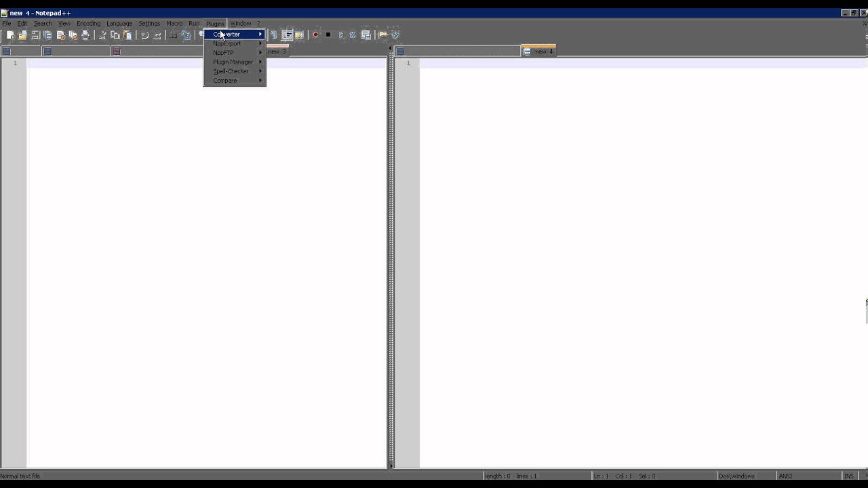This screenshot has height=488, width=868.
Task: Save the current file via toolbar icon
Action: click(x=35, y=35)
